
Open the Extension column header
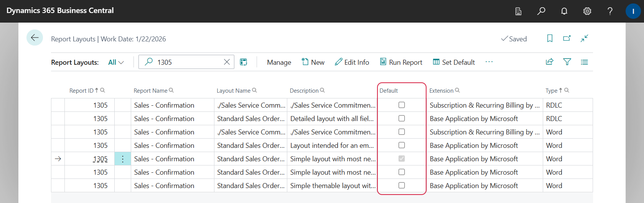tap(441, 91)
